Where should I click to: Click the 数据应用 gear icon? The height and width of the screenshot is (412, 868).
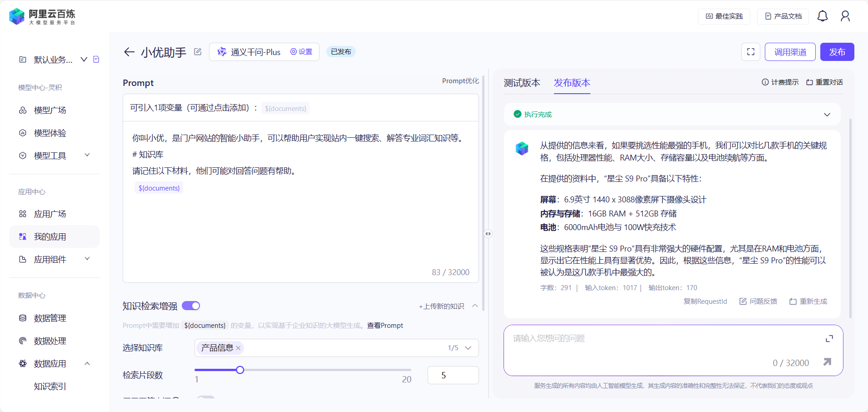point(23,363)
